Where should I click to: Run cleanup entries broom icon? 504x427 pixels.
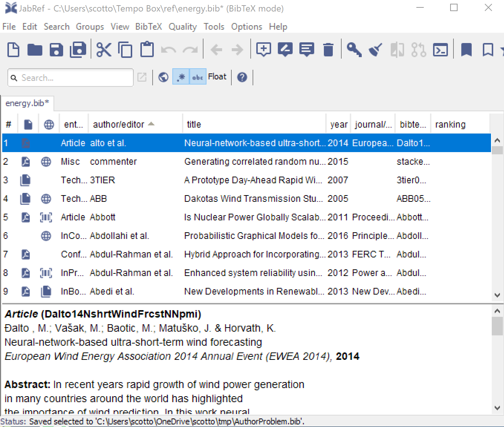click(x=375, y=50)
